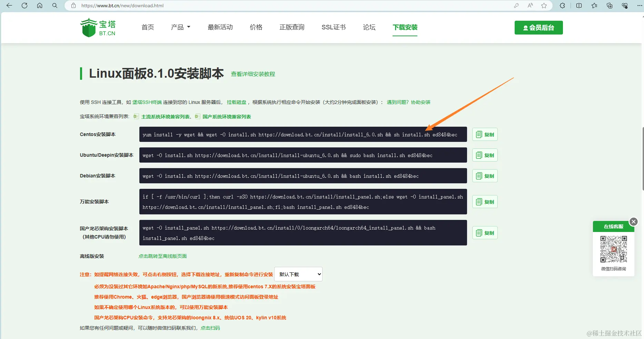This screenshot has height=339, width=644.
Task: Open the 查看详细安装教程 link
Action: 253,74
